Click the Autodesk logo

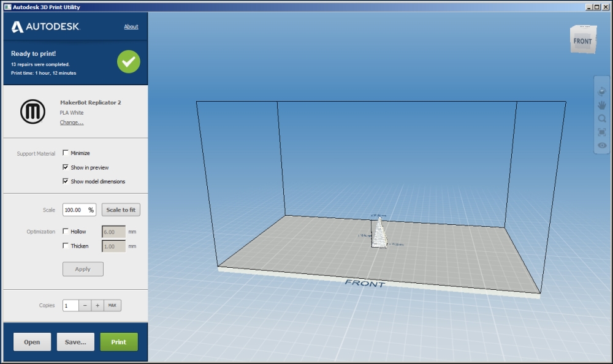coord(45,26)
